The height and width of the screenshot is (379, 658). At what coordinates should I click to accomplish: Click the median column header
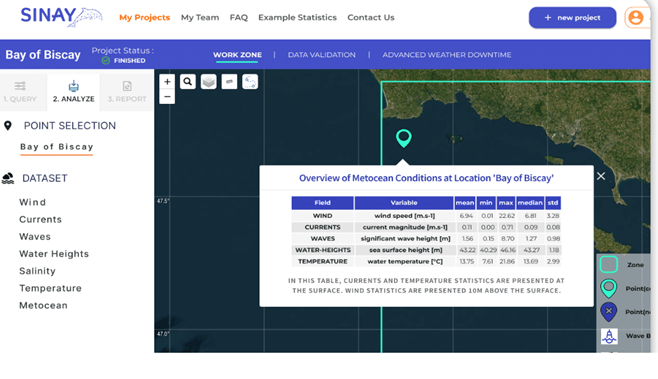point(530,203)
